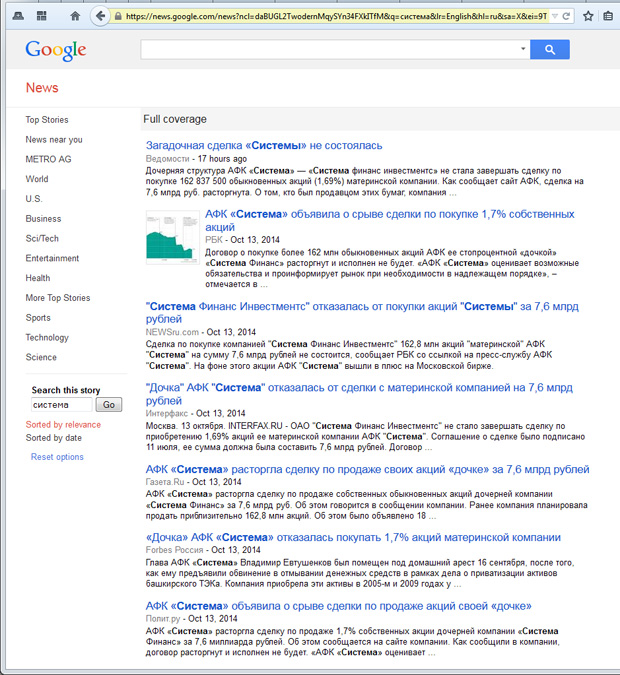Go back with the browser back arrow

tap(100, 16)
